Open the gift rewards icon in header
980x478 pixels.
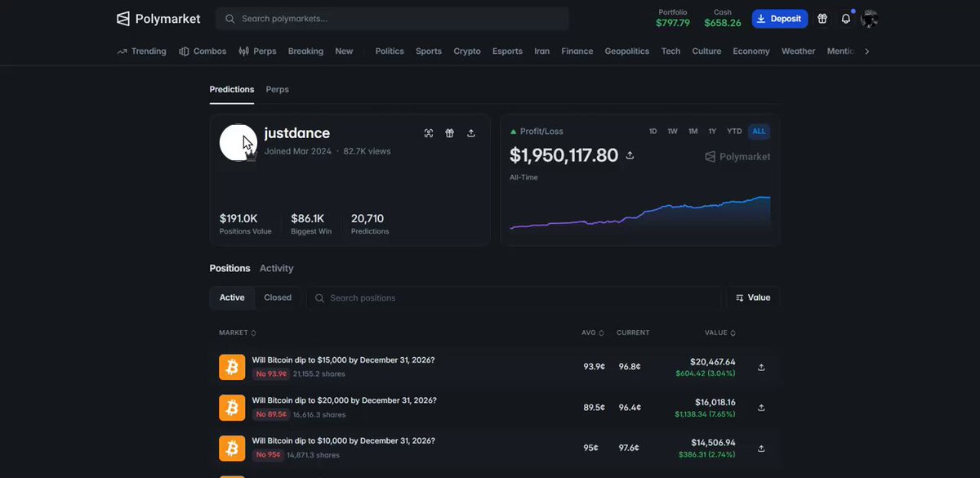(x=822, y=18)
